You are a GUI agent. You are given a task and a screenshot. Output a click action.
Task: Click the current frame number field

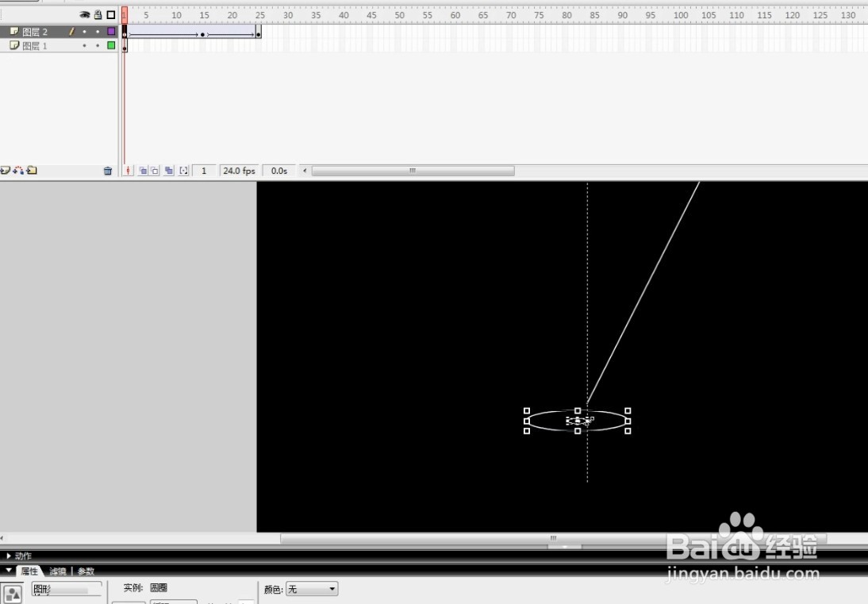[204, 171]
